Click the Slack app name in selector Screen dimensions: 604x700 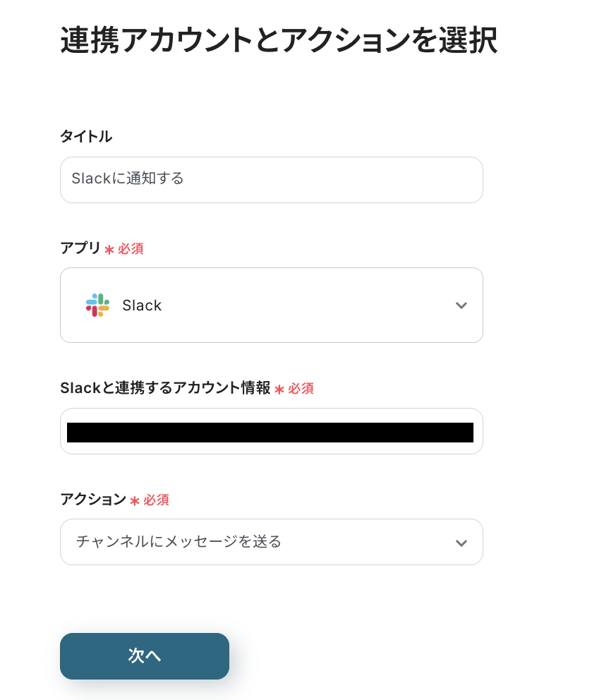coord(142,306)
